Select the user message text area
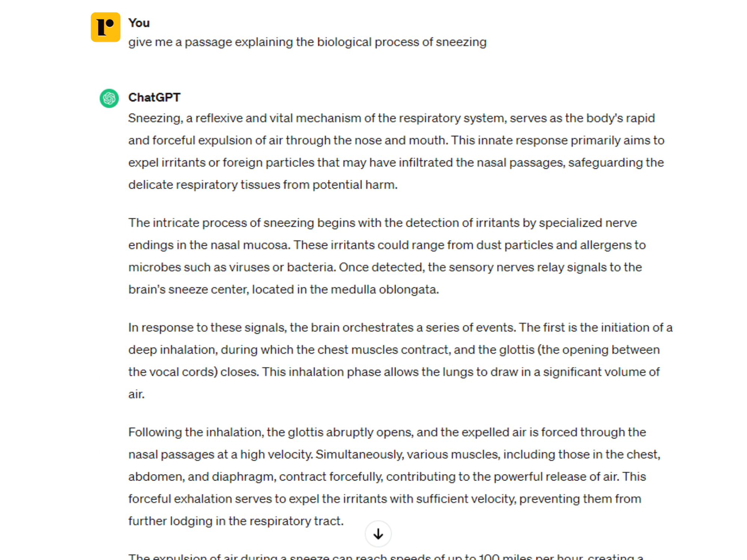747x560 pixels. [x=308, y=42]
